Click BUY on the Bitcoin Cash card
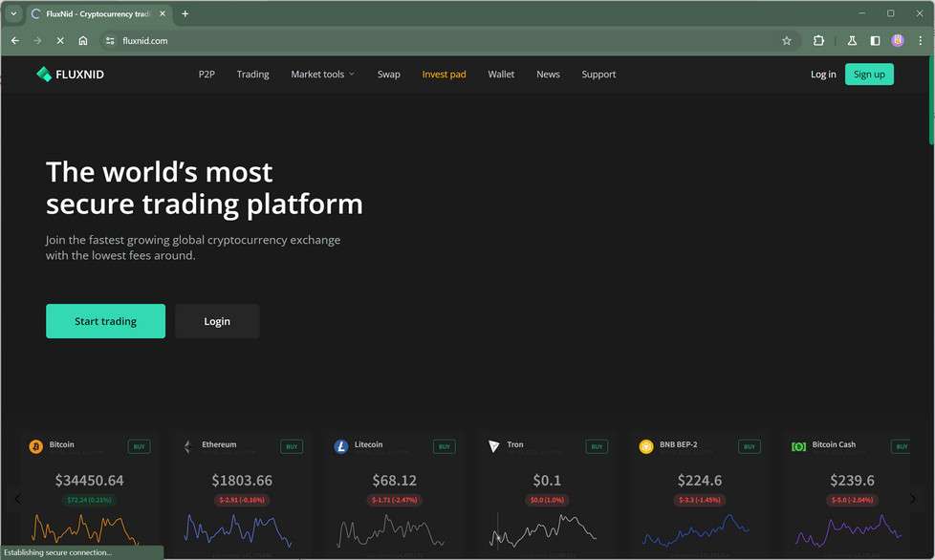This screenshot has height=560, width=935. [901, 446]
